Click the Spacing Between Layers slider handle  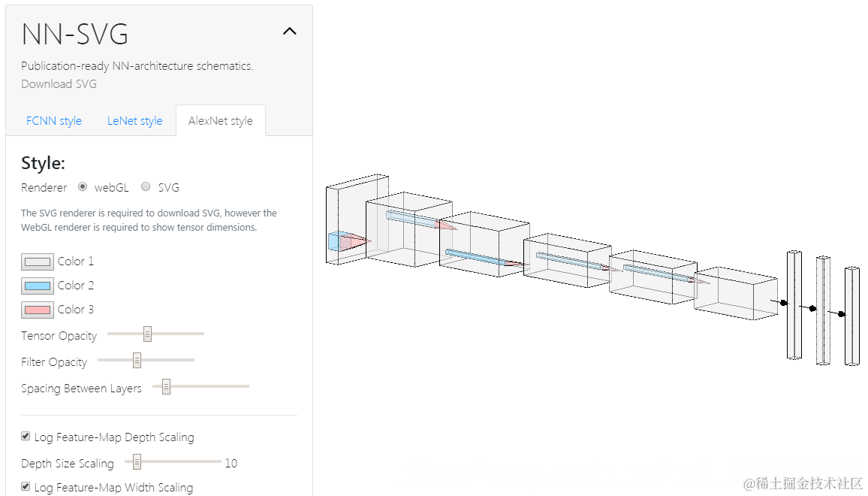(x=165, y=386)
